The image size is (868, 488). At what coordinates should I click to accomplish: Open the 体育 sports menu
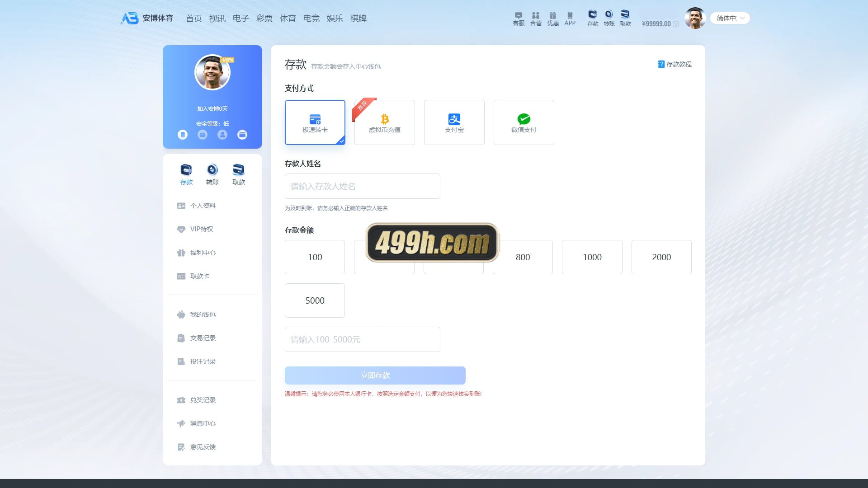(x=288, y=19)
